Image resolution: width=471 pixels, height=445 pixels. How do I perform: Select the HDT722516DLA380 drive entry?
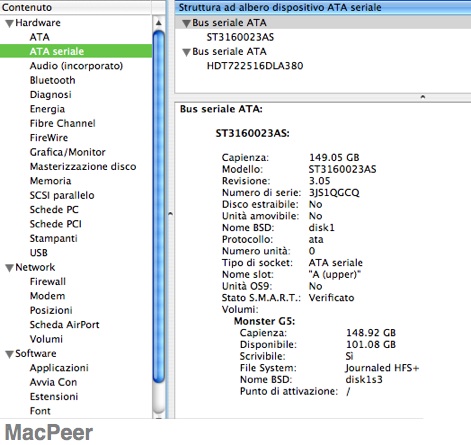[x=255, y=66]
